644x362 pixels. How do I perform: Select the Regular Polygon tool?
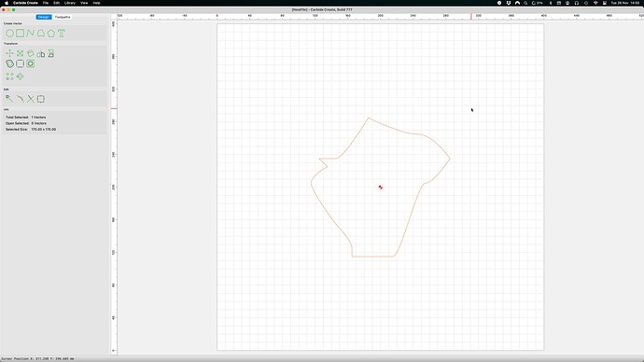(51, 34)
